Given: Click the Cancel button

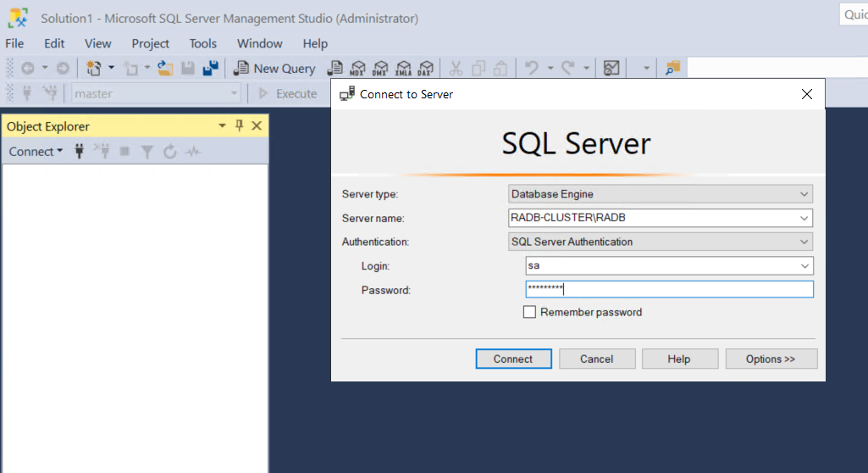Looking at the screenshot, I should 597,359.
